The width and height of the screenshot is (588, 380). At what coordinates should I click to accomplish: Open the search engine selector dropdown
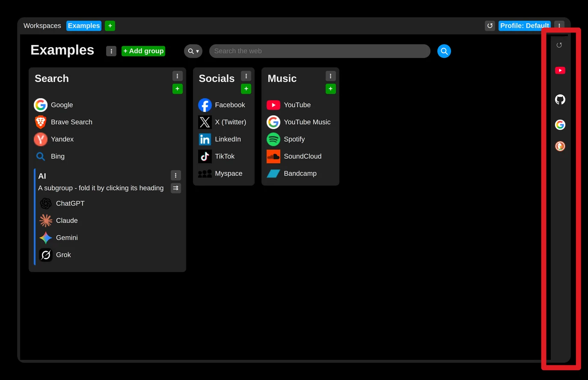click(x=193, y=51)
